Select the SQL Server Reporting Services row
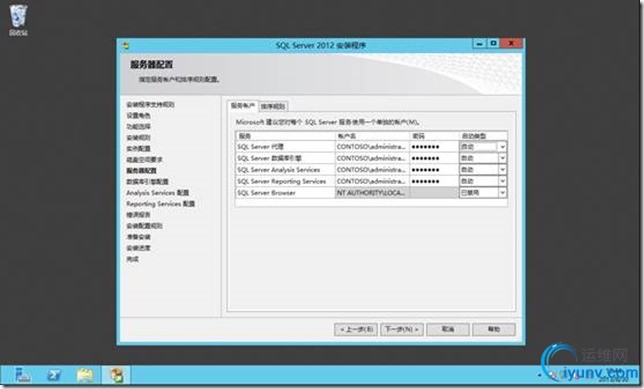Image resolution: width=644 pixels, height=389 pixels. (285, 181)
